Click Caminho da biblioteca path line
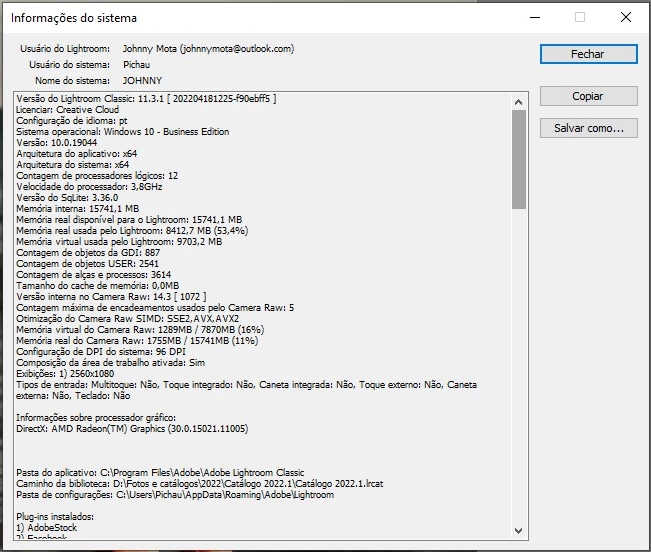 (200, 484)
